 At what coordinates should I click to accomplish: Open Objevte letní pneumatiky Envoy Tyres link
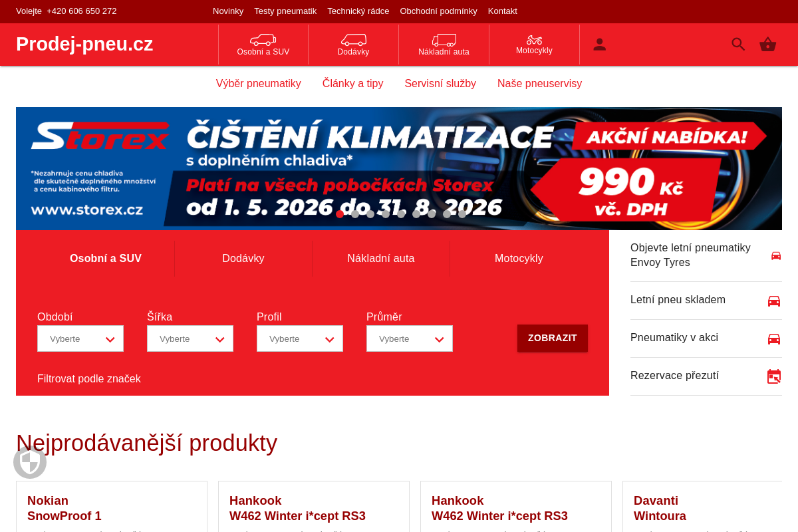706,255
